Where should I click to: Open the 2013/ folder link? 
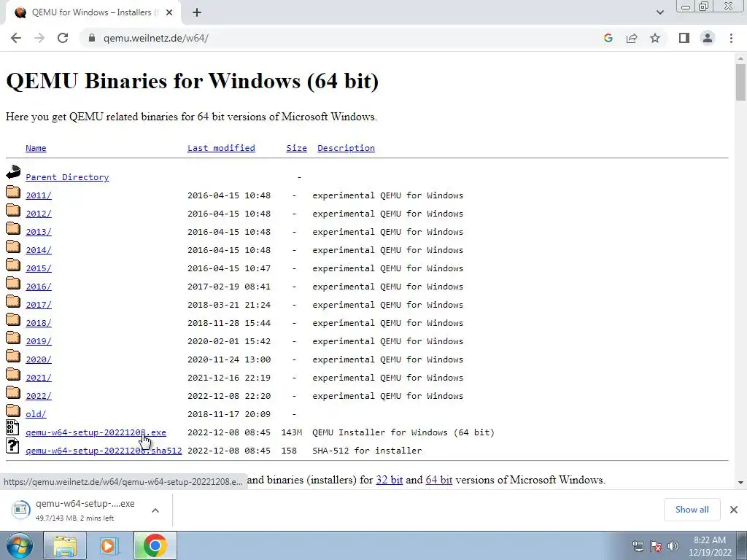39,232
